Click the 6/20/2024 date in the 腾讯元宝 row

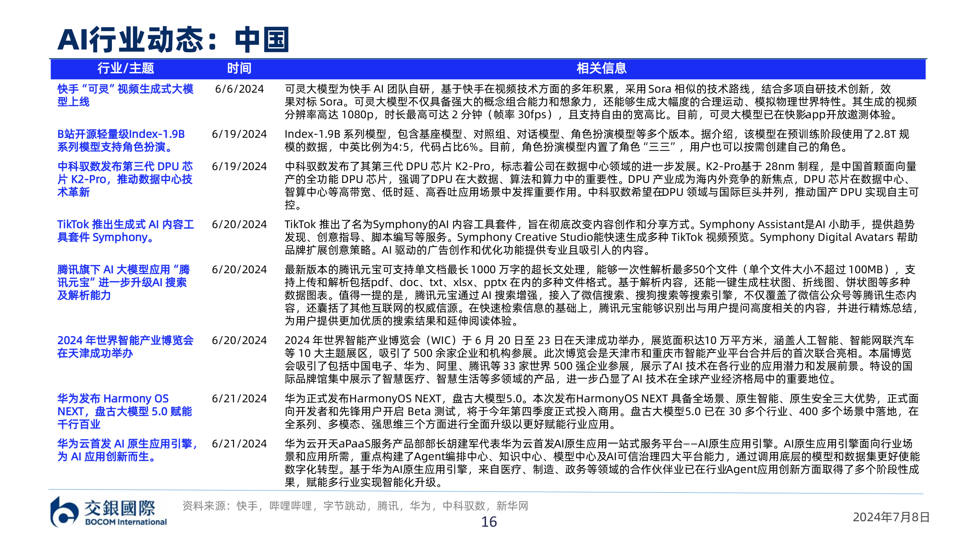point(239,270)
